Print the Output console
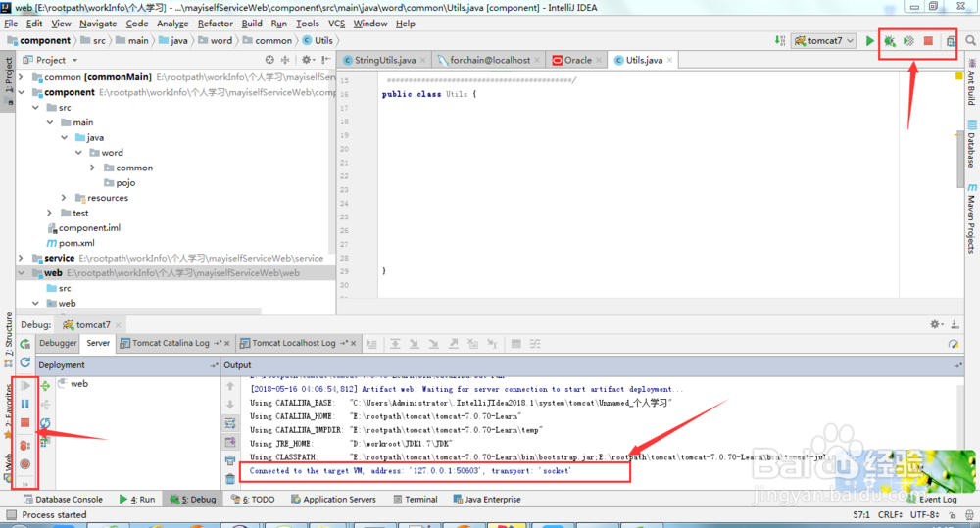Screen dimensions: 980x528 pos(230,461)
